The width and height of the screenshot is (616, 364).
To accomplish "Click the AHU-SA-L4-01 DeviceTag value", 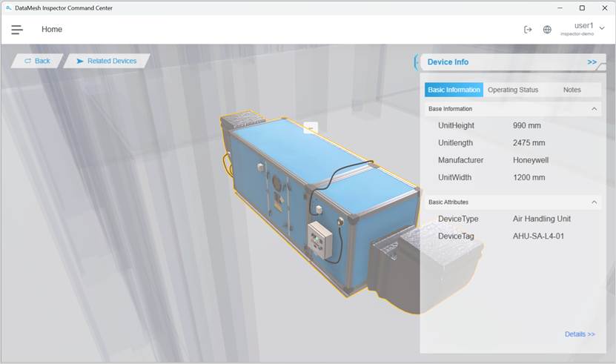I will point(539,236).
